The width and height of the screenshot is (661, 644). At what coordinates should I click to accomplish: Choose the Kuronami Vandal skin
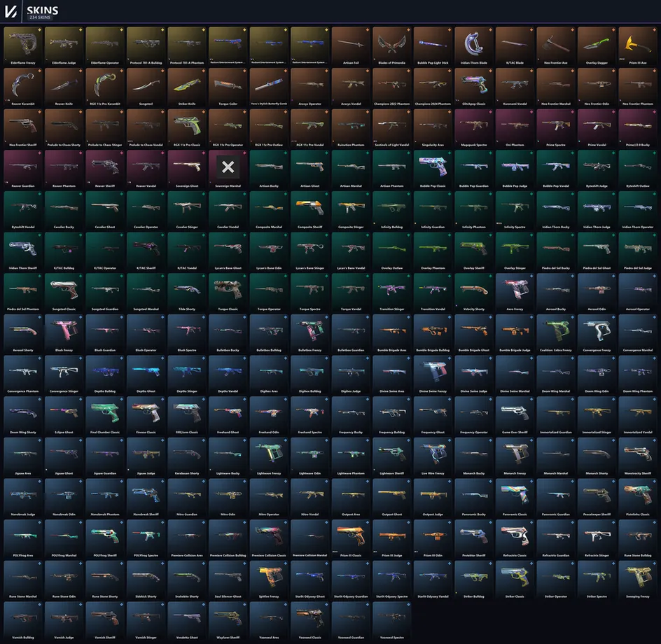[x=515, y=87]
